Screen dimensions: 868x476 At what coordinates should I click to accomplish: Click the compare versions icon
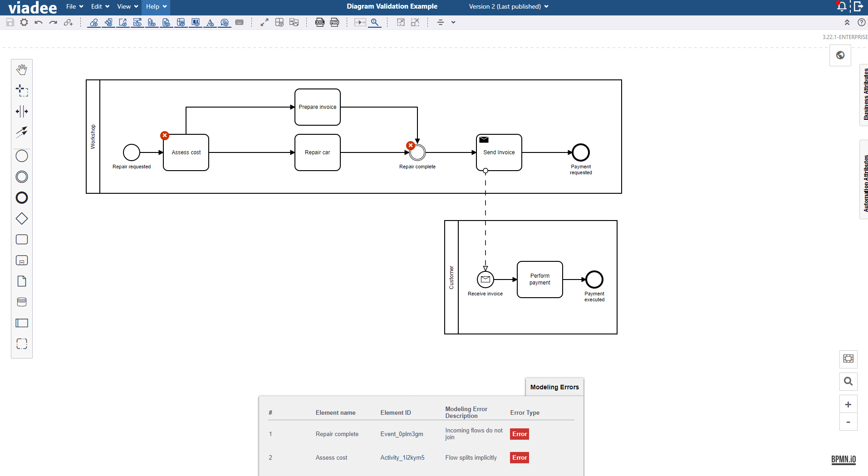tap(294, 22)
